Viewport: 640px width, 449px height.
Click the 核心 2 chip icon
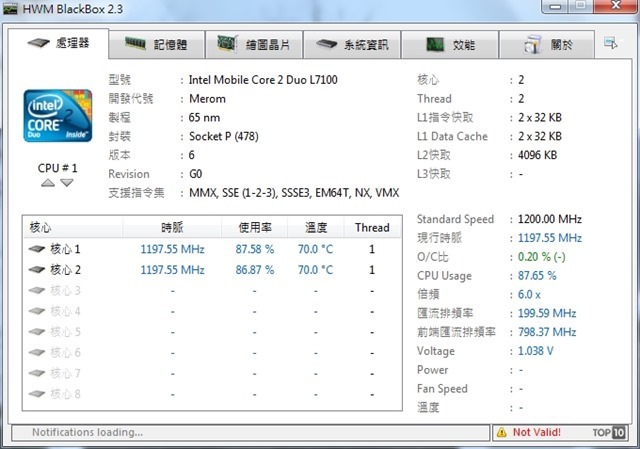click(x=37, y=269)
